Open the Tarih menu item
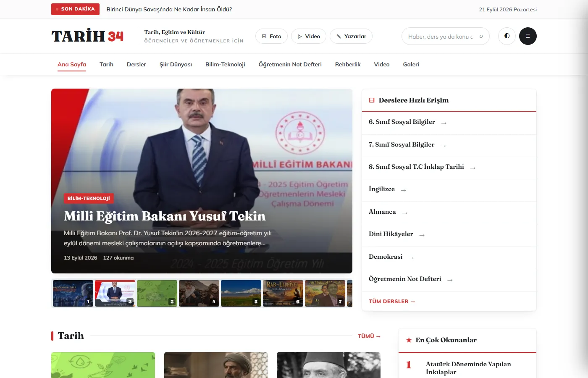 (106, 64)
